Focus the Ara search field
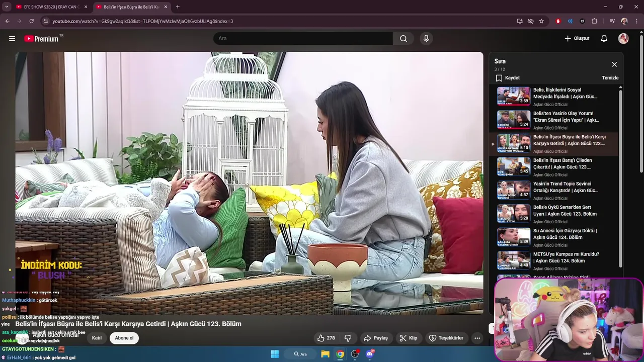The width and height of the screenshot is (644, 362). [303, 39]
